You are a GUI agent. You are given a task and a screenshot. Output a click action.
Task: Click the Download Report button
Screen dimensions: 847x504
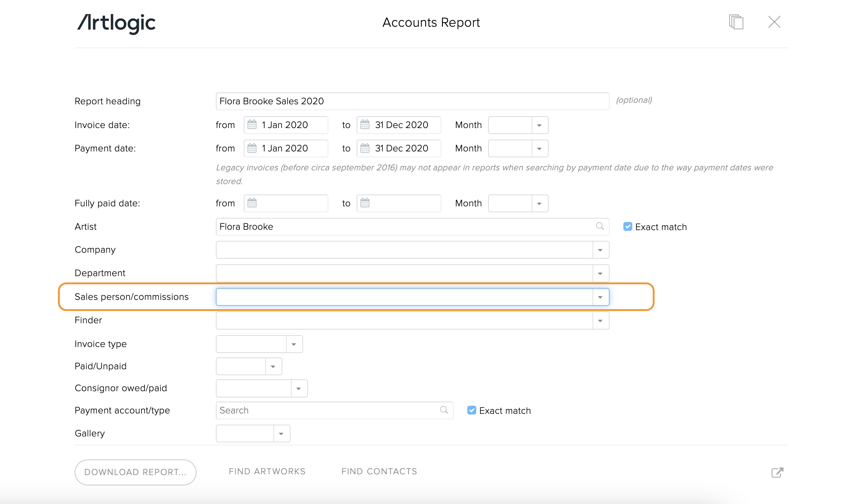click(x=136, y=472)
